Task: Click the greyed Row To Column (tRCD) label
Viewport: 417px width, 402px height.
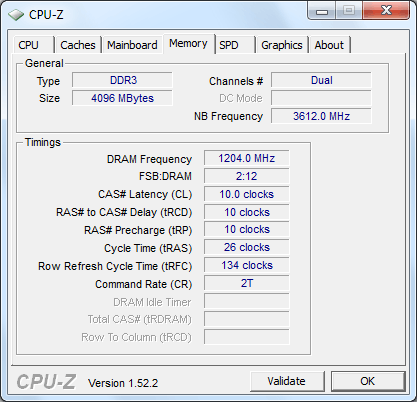Action: (x=136, y=338)
